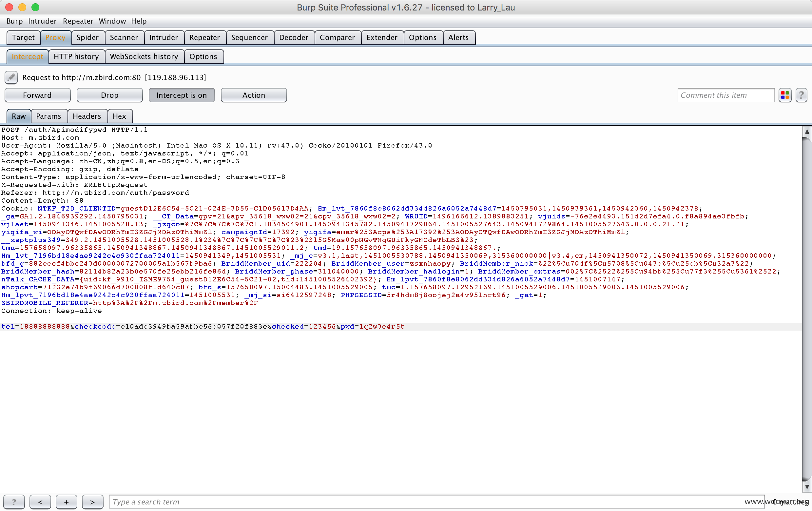Switch to the Hex view tab

click(119, 116)
